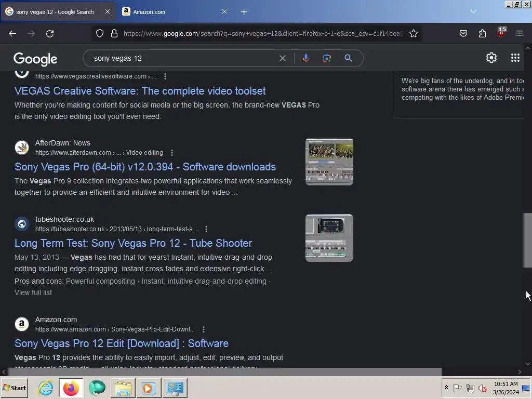The width and height of the screenshot is (532, 399).
Task: Open the Save to Pocket button
Action: [463, 34]
